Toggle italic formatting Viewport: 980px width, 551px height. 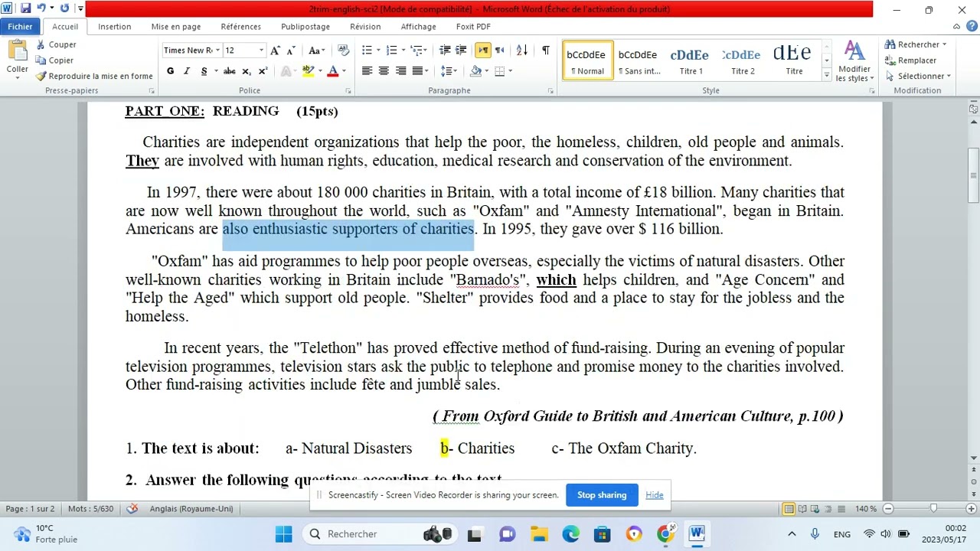coord(187,71)
